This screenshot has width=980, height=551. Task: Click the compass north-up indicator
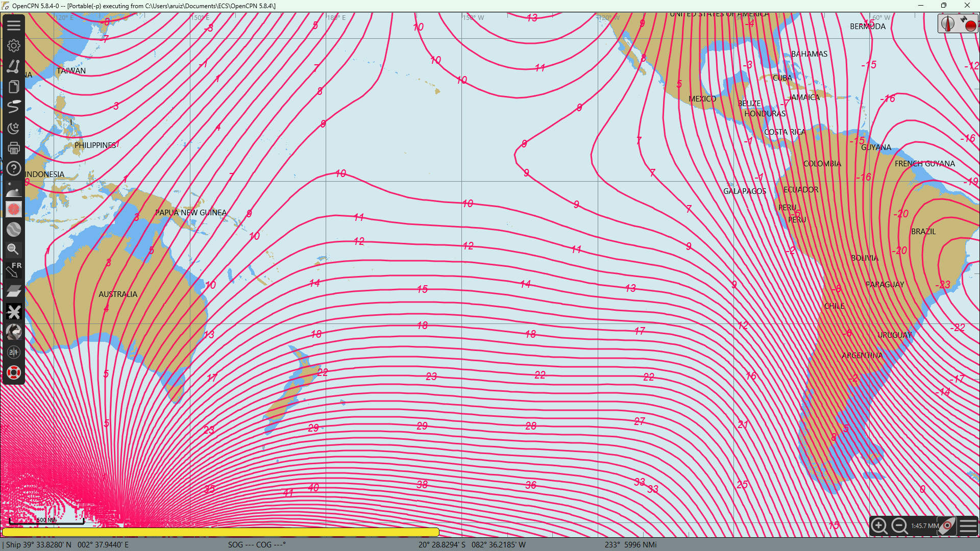click(x=948, y=24)
